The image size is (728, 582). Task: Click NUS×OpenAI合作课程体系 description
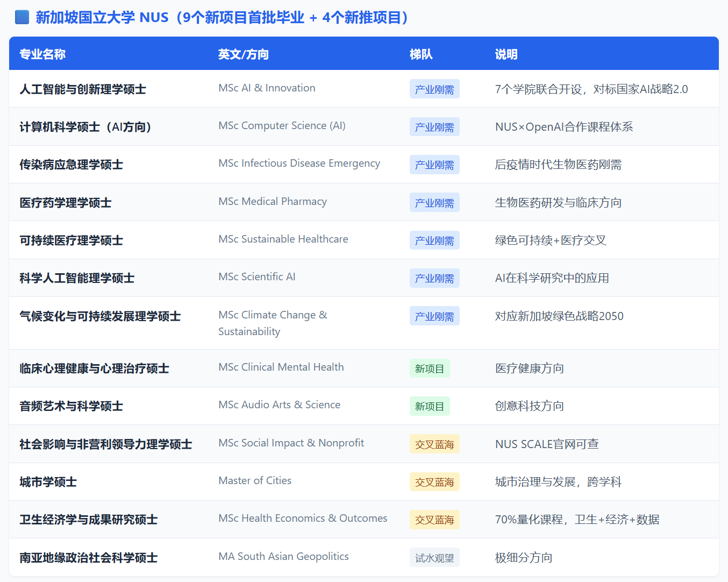(x=564, y=127)
